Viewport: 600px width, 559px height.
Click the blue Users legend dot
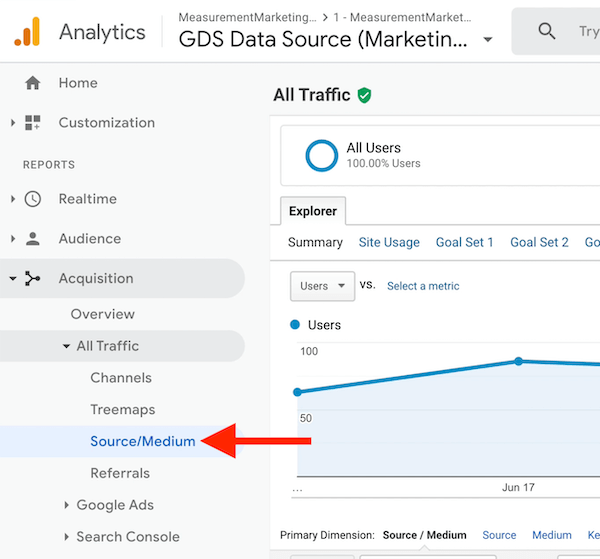pyautogui.click(x=295, y=325)
